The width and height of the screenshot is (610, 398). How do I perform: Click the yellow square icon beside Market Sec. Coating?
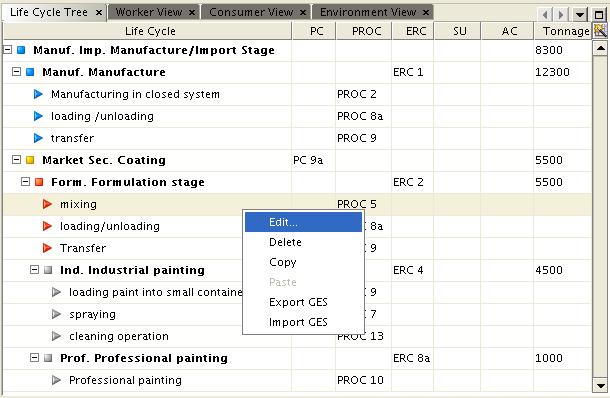tap(30, 160)
